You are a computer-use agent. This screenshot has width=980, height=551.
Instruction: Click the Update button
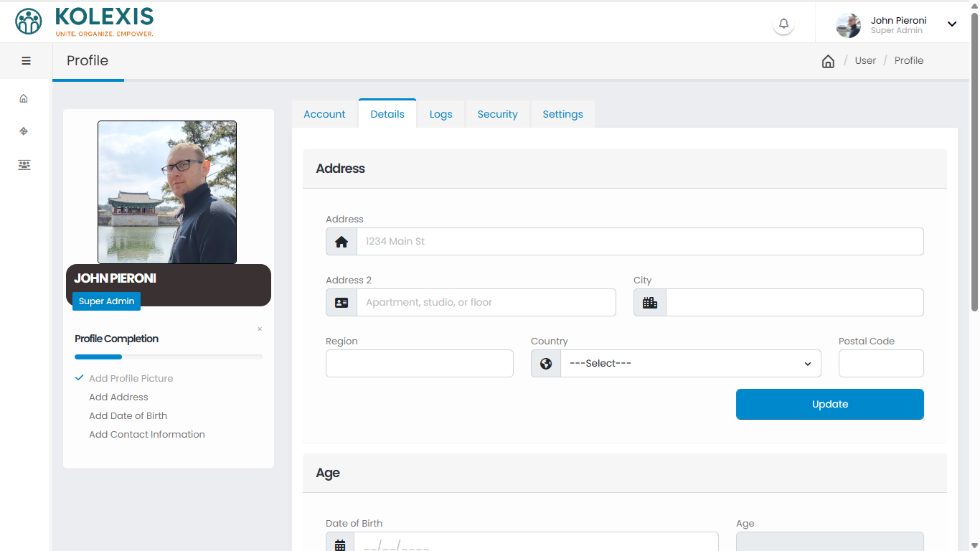(x=830, y=404)
